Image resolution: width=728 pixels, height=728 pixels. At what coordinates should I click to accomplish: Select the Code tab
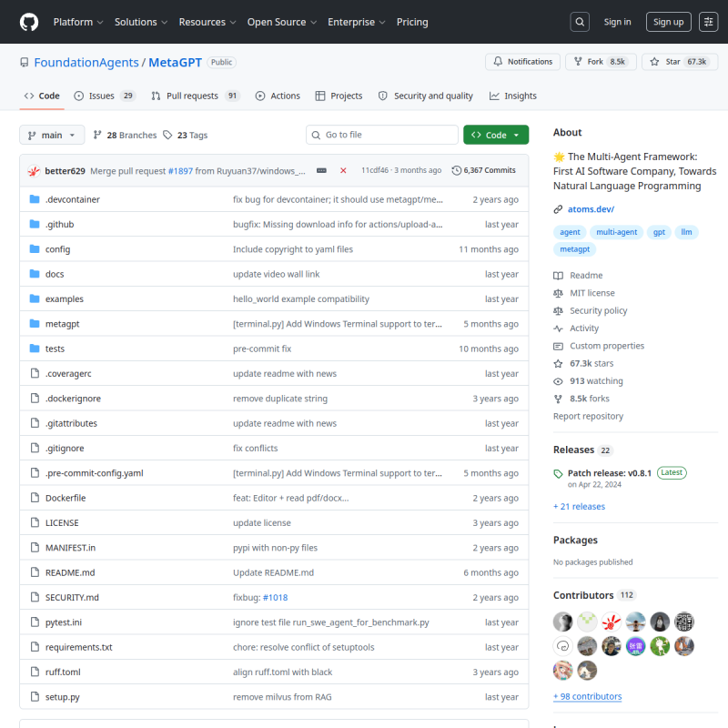click(x=42, y=96)
